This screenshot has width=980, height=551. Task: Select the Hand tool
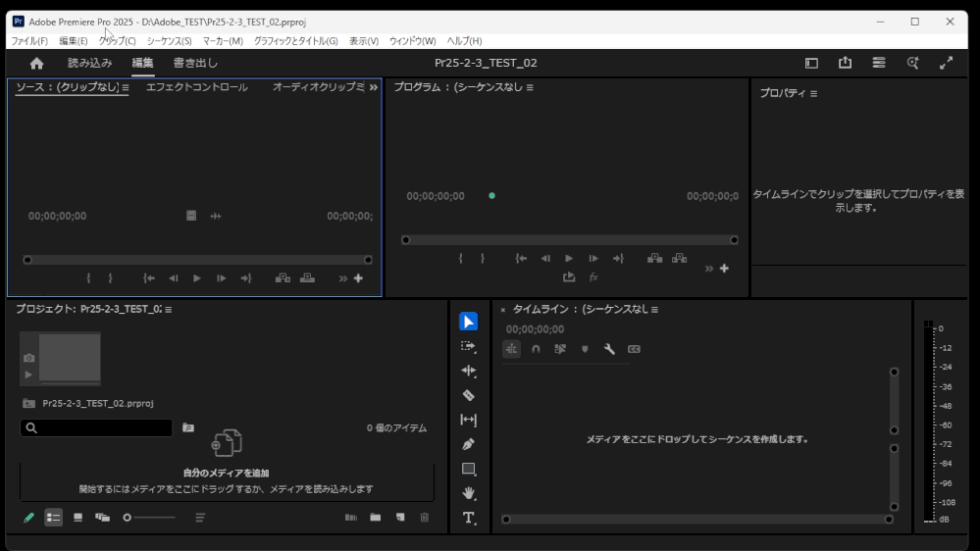click(468, 493)
